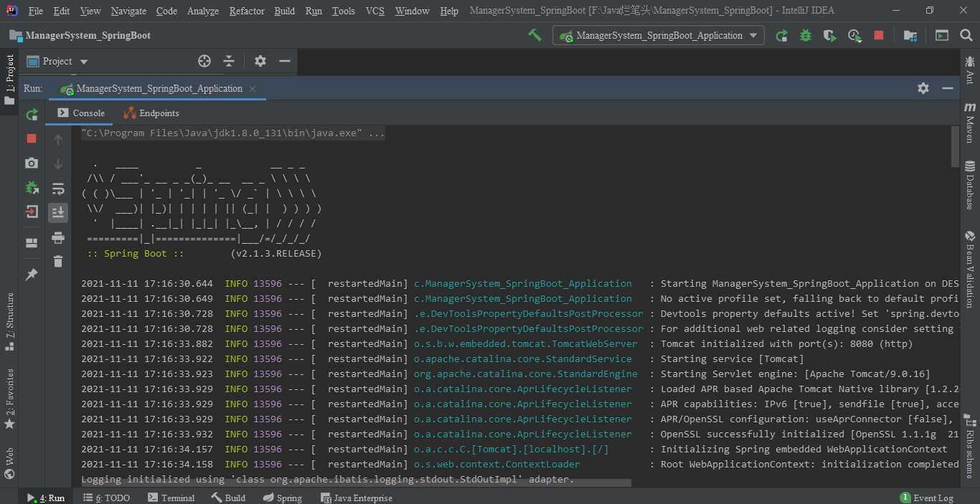Click the Profiler run icon
980x504 pixels.
tap(854, 35)
